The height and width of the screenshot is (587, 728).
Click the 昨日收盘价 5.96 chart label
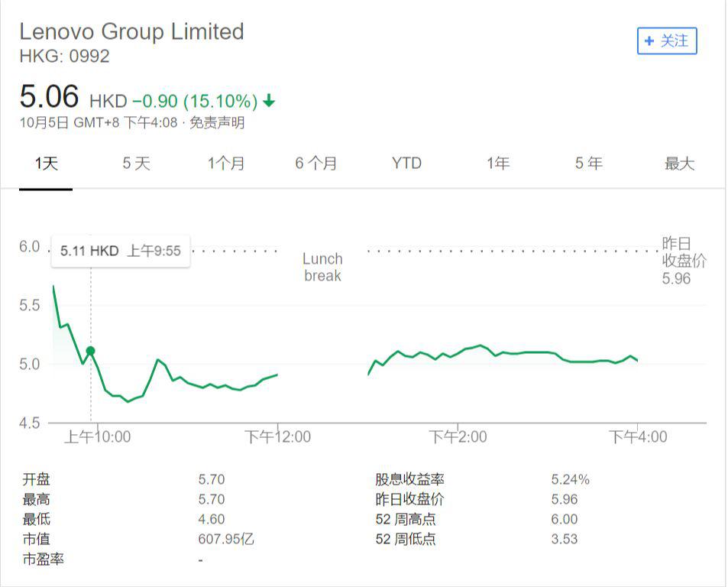point(682,261)
